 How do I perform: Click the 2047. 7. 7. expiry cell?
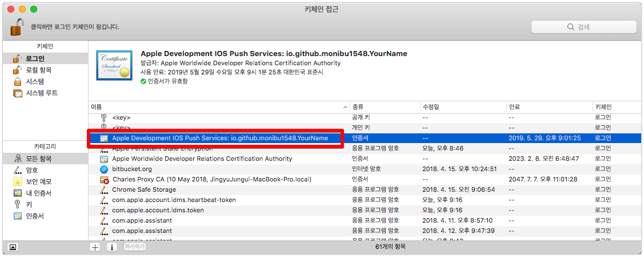543,179
